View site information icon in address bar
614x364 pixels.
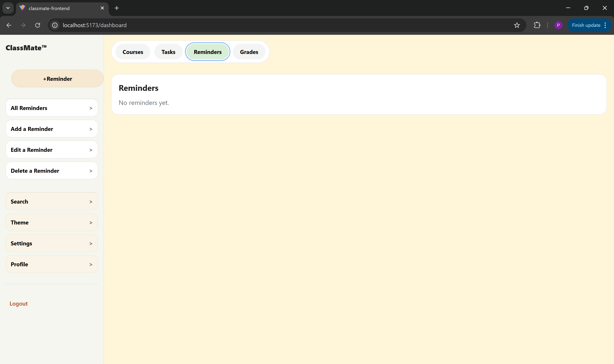[55, 25]
